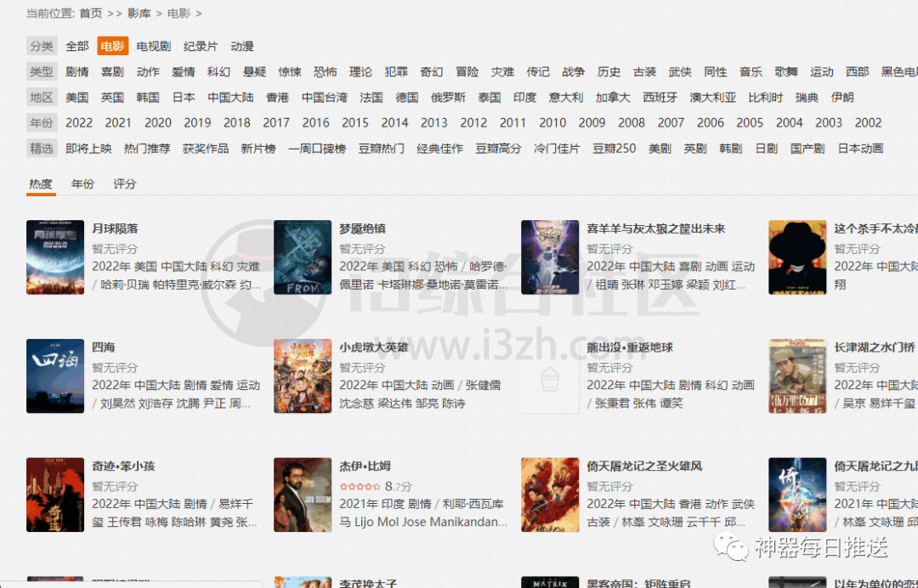This screenshot has height=588, width=918.
Task: Filter by year 2019
Action: coord(197,123)
